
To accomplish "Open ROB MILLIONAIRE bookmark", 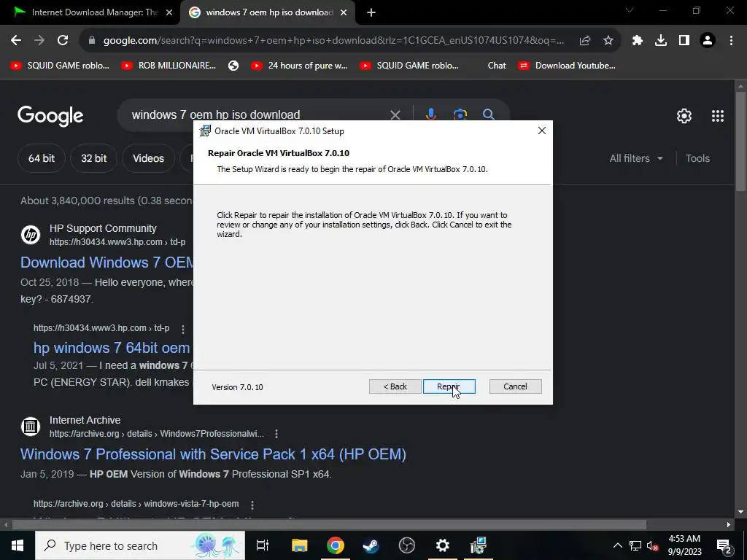I will pyautogui.click(x=169, y=66).
